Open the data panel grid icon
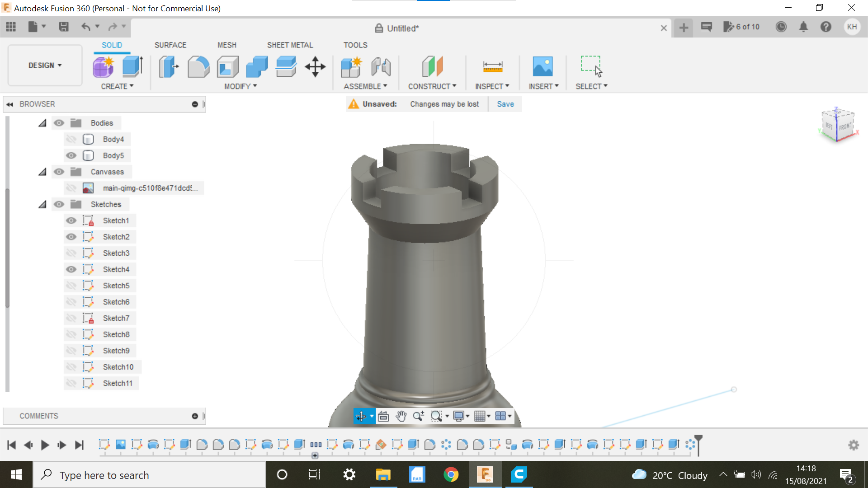The image size is (868, 488). click(11, 27)
